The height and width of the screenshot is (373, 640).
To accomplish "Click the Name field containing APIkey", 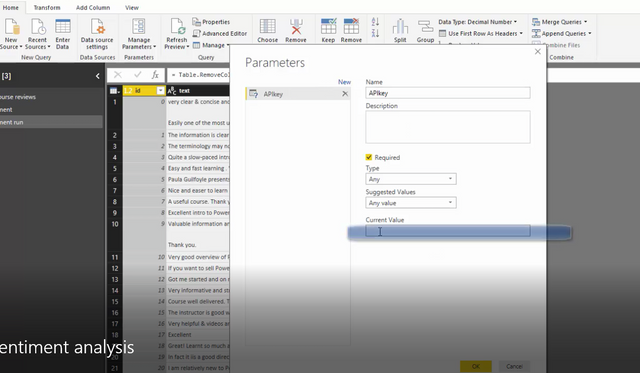I will click(448, 93).
